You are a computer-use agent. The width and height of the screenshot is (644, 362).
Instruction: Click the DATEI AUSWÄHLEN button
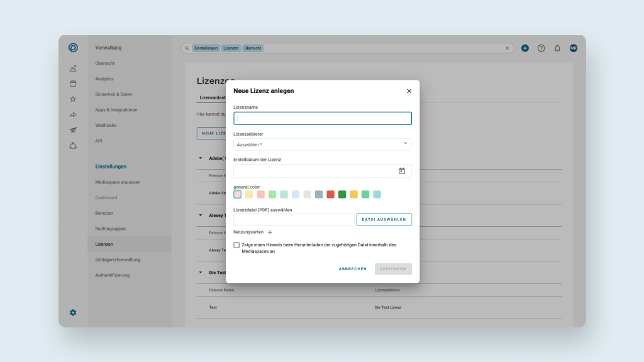pyautogui.click(x=384, y=219)
